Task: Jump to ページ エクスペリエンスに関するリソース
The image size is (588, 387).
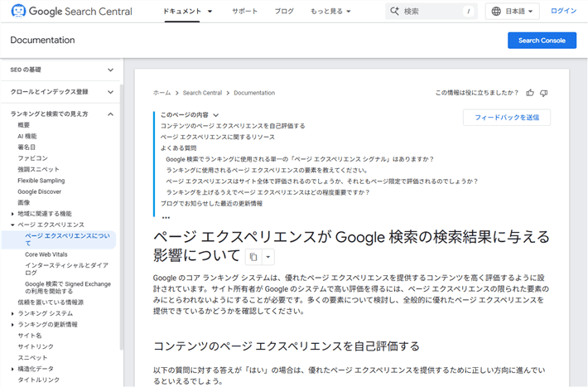Action: coord(218,138)
